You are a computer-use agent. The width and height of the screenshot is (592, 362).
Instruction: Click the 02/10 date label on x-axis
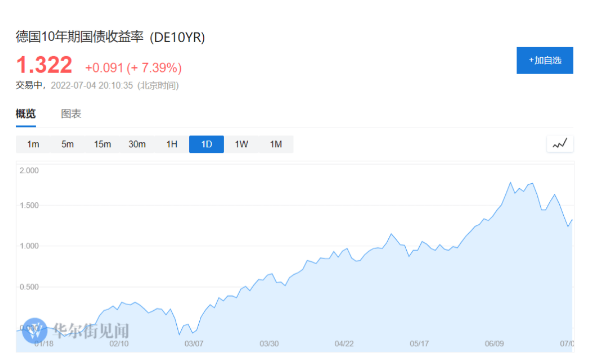pyautogui.click(x=119, y=344)
